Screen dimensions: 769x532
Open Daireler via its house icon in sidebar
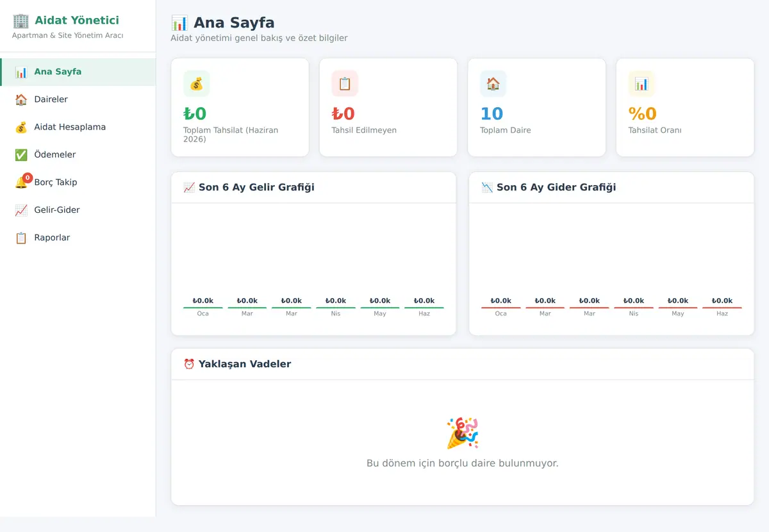click(x=21, y=99)
